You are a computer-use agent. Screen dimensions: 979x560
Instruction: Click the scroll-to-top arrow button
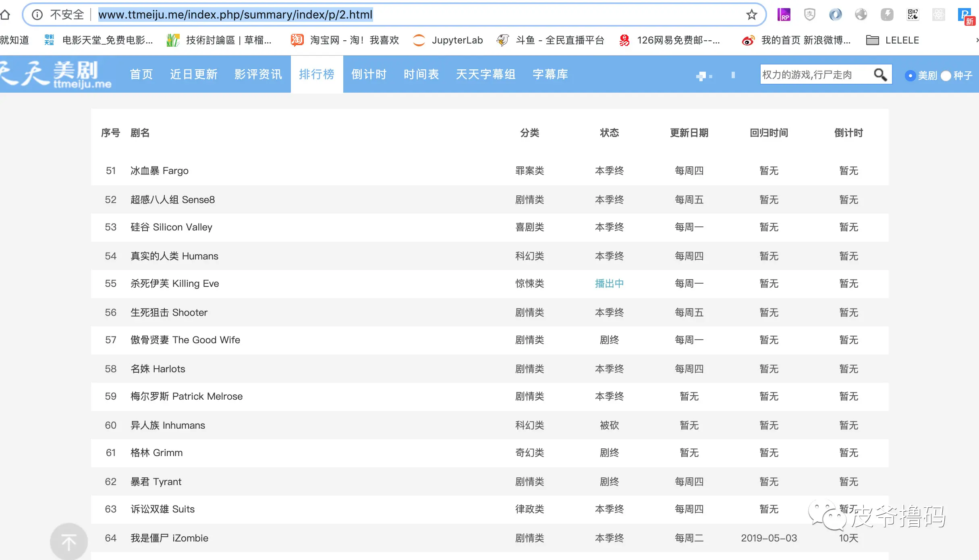(x=69, y=542)
